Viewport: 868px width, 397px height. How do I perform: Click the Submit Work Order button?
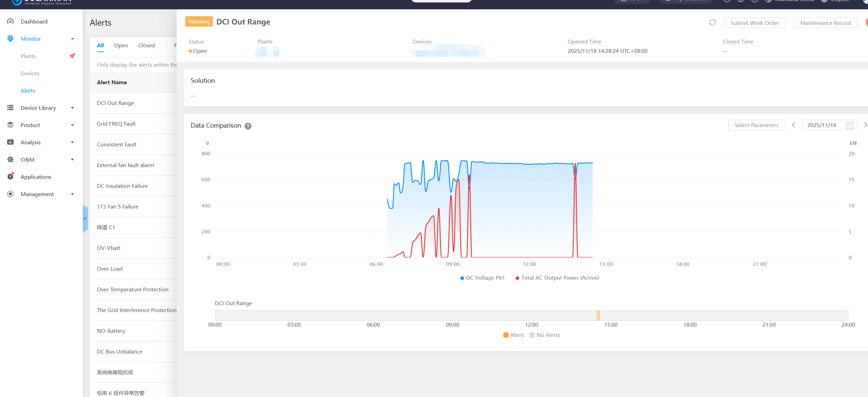pos(754,23)
